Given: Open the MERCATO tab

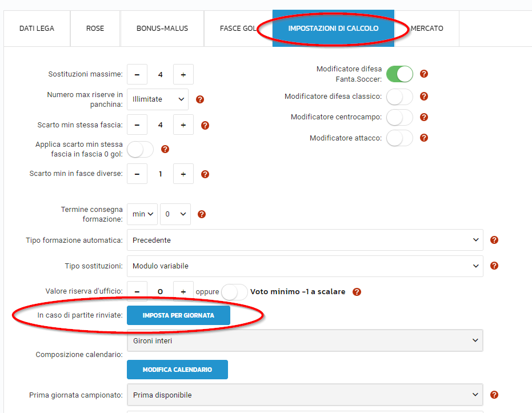Looking at the screenshot, I should pyautogui.click(x=427, y=28).
